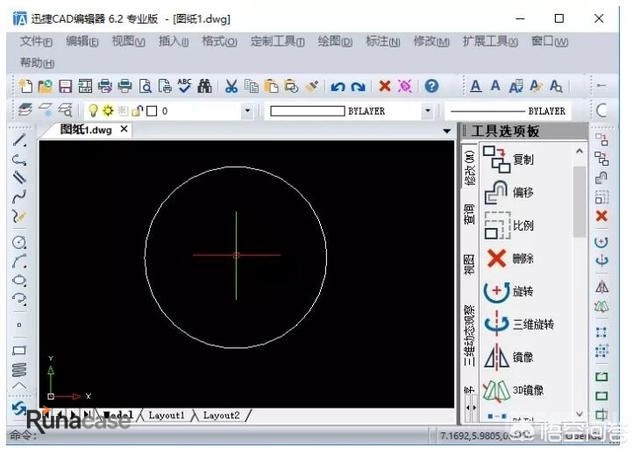Expand the document tab list arrow
Viewport: 640px width, 455px height.
click(x=447, y=131)
